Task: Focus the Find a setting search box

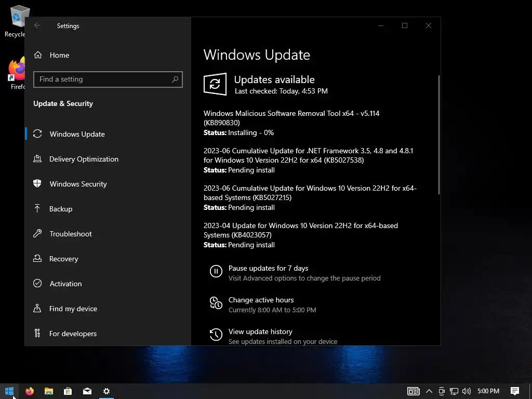Action: click(x=108, y=79)
